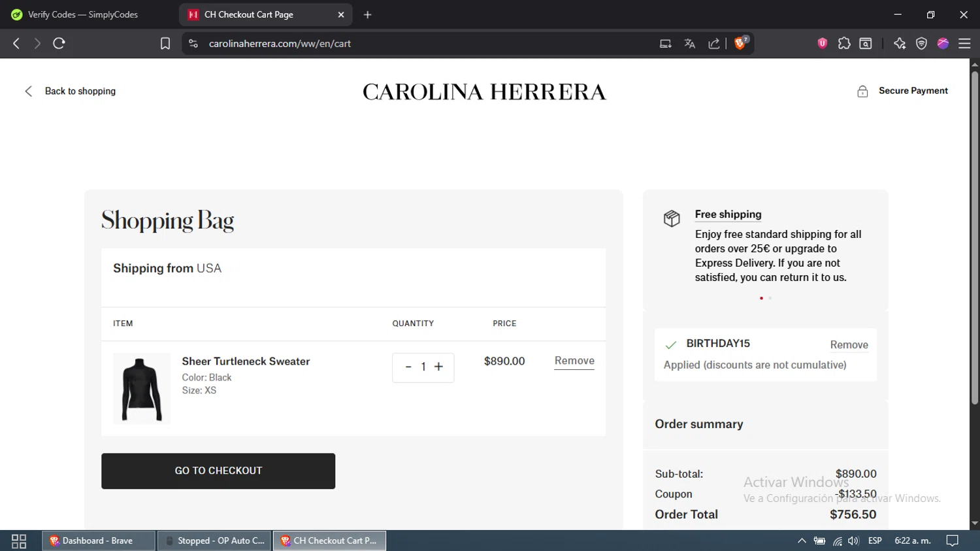Click Size: XS text
Screen dimensions: 980x551
coord(199,390)
